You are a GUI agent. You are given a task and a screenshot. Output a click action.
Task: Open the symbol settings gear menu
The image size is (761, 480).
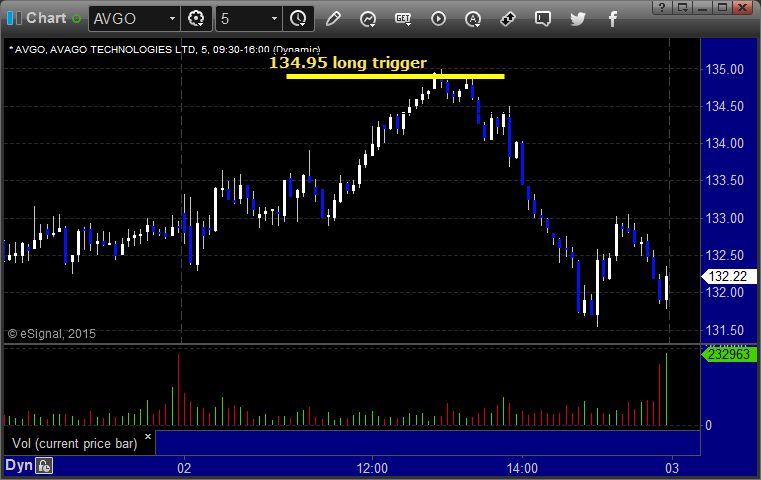(196, 19)
